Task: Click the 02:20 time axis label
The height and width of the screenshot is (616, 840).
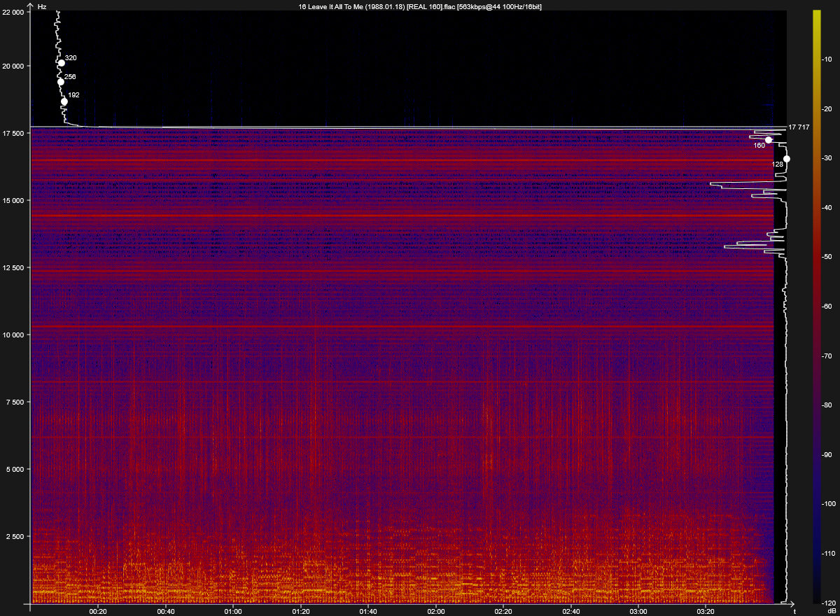Action: click(x=503, y=611)
